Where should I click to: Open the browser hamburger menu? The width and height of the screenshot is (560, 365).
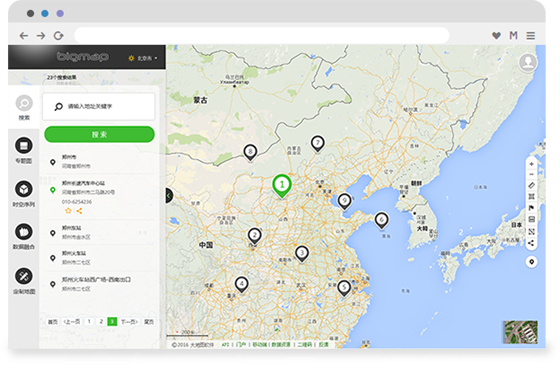(x=531, y=36)
